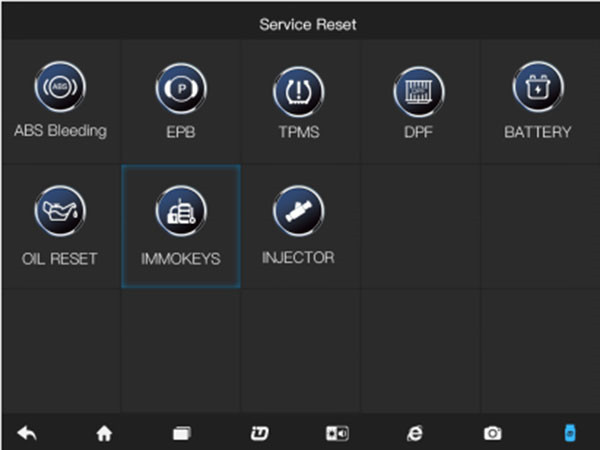Click the IMMOKEYS text label
Image resolution: width=600 pixels, height=450 pixels.
click(181, 259)
